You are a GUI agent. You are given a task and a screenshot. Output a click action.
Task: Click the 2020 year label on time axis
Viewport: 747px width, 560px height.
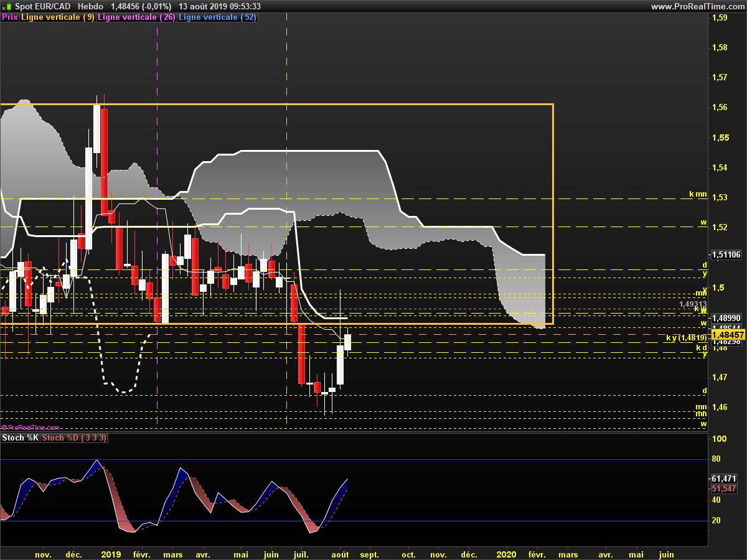point(507,554)
